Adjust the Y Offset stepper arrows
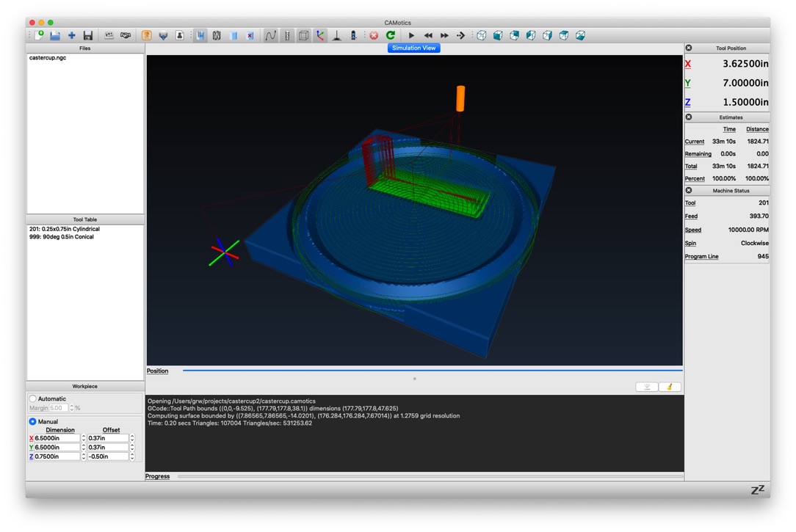The image size is (796, 532). coord(132,448)
